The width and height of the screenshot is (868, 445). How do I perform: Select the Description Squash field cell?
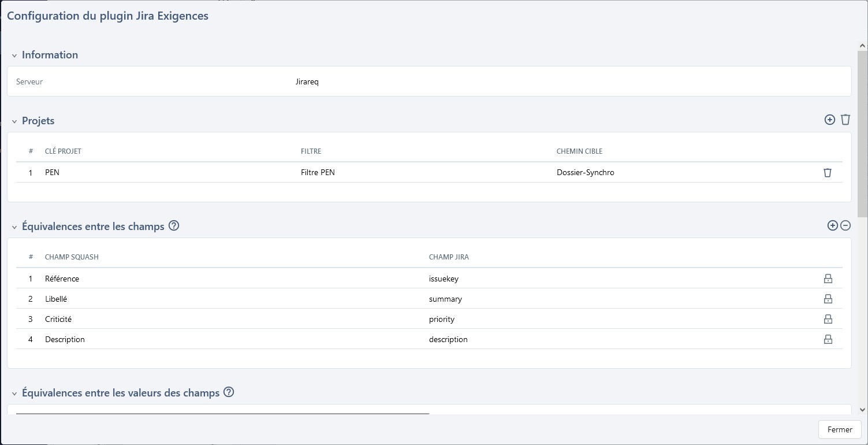[65, 339]
